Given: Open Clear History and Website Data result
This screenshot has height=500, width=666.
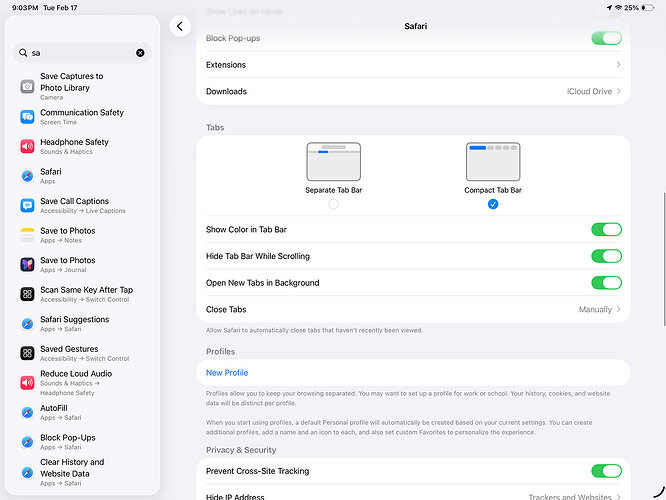Looking at the screenshot, I should pos(82,472).
